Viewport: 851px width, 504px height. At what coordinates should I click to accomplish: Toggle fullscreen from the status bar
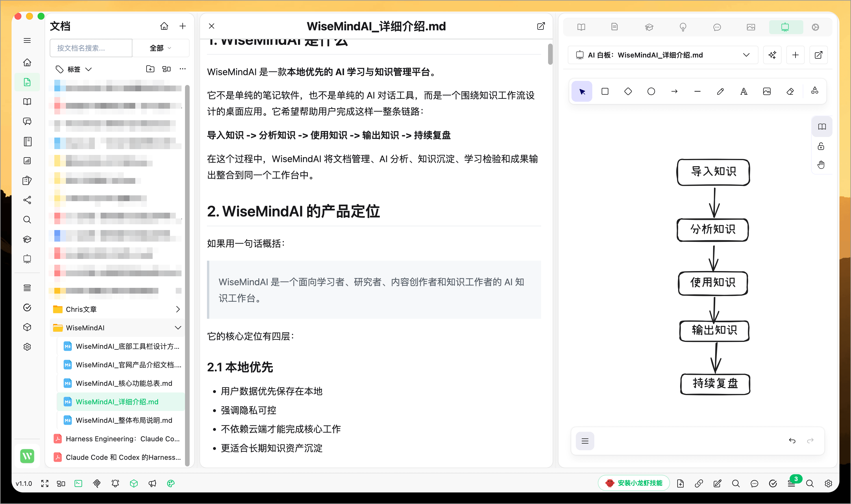[45, 483]
